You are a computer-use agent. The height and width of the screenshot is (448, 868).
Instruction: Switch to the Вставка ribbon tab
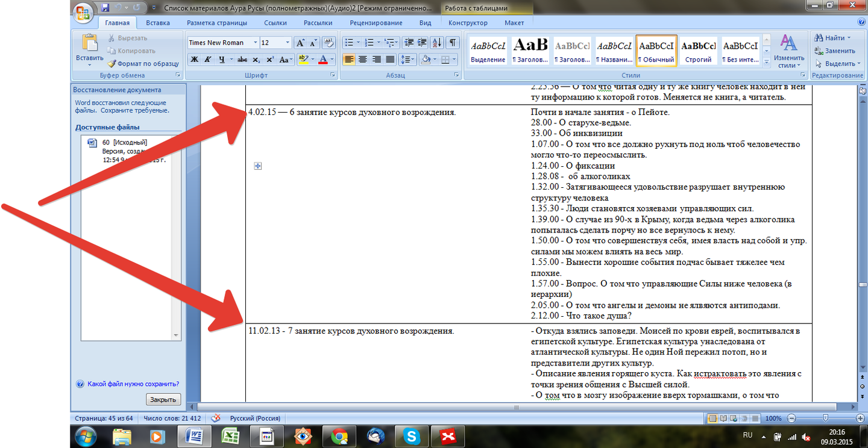click(158, 23)
